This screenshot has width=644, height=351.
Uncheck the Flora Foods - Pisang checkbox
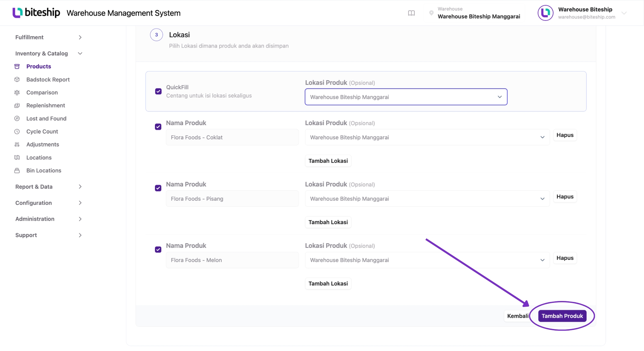[158, 188]
